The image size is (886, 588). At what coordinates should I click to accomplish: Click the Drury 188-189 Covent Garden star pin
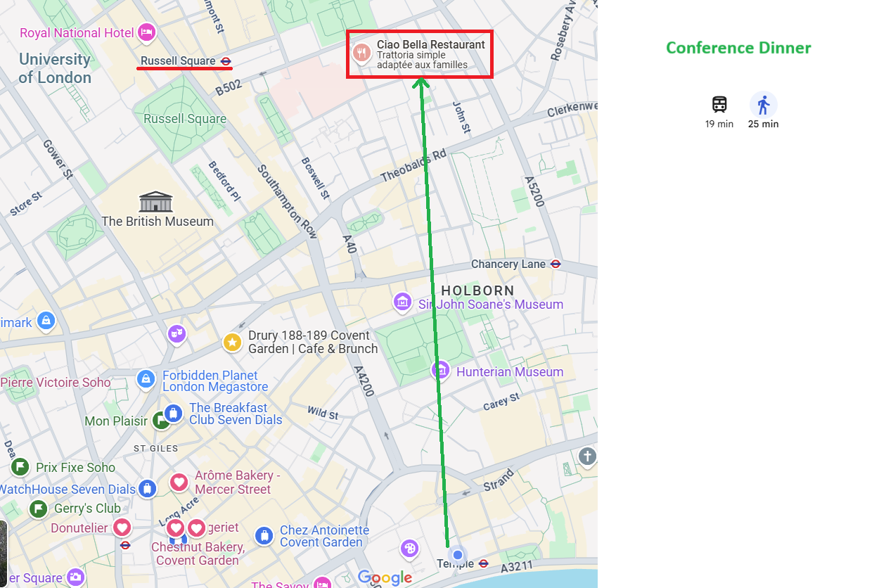click(x=232, y=343)
